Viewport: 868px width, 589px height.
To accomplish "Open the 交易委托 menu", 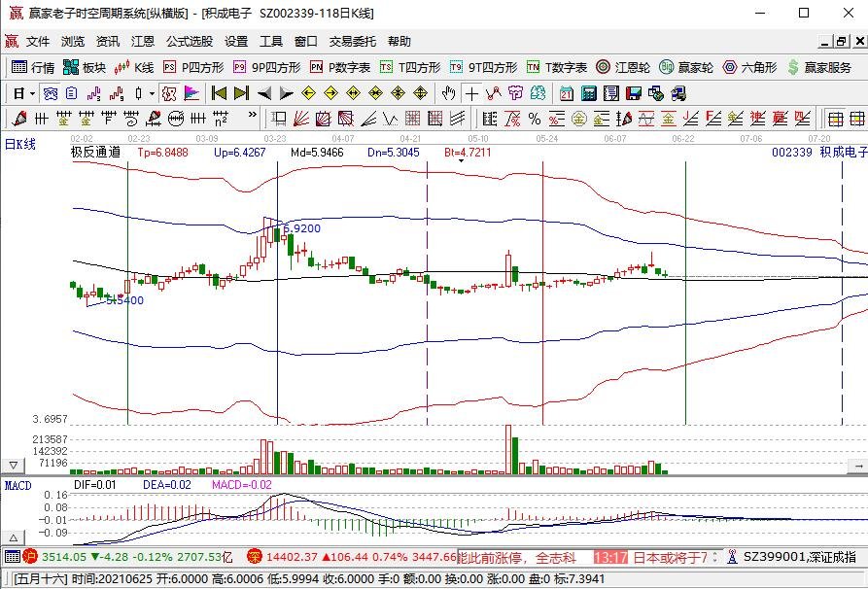I will click(353, 42).
